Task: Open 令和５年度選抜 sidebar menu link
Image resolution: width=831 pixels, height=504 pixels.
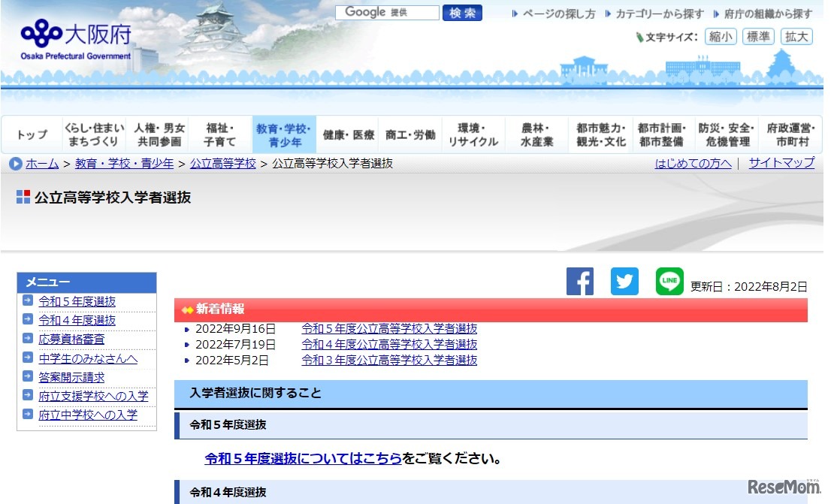Action: [77, 301]
